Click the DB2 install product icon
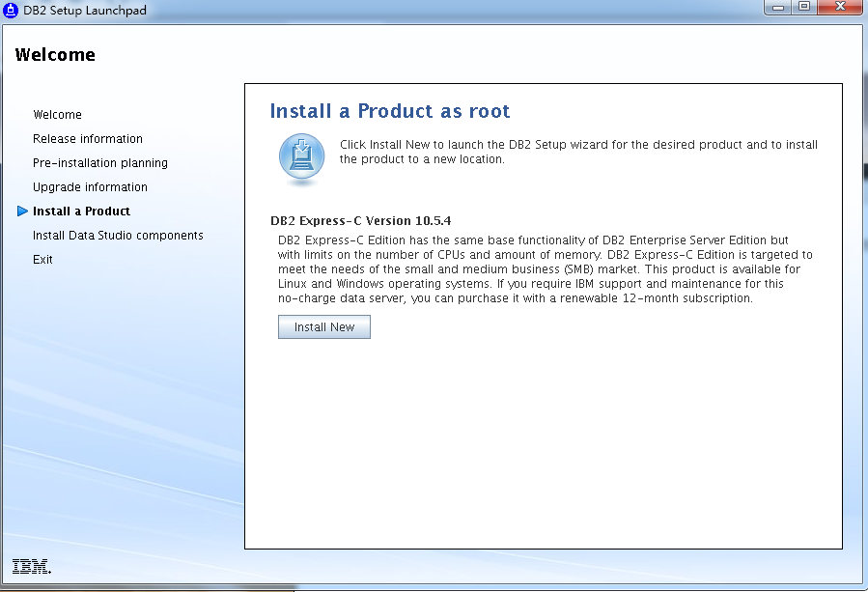 pos(301,157)
